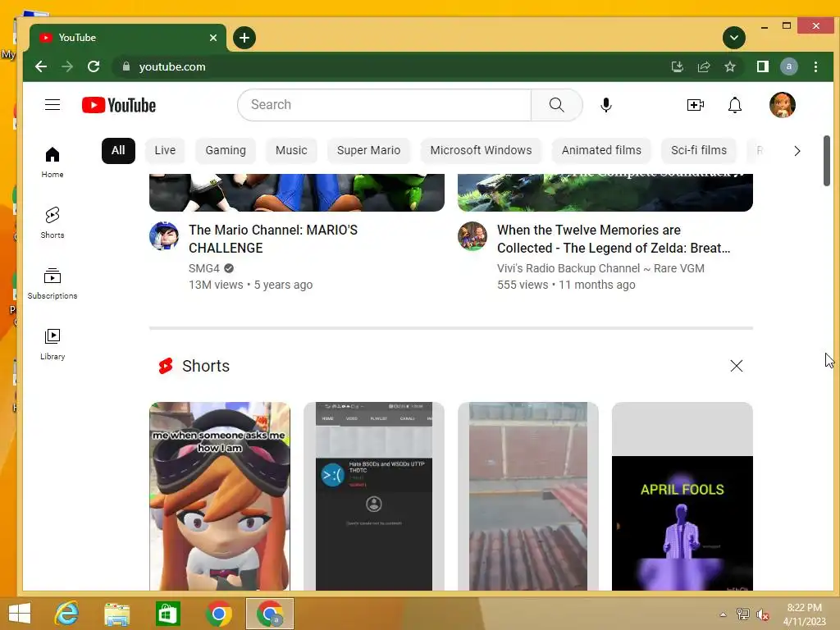The width and height of the screenshot is (840, 630).
Task: Select the Super Mario filter chip
Action: tap(368, 151)
